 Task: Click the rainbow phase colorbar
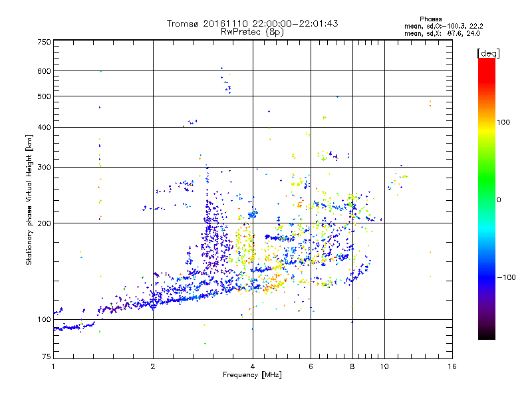pyautogui.click(x=487, y=198)
